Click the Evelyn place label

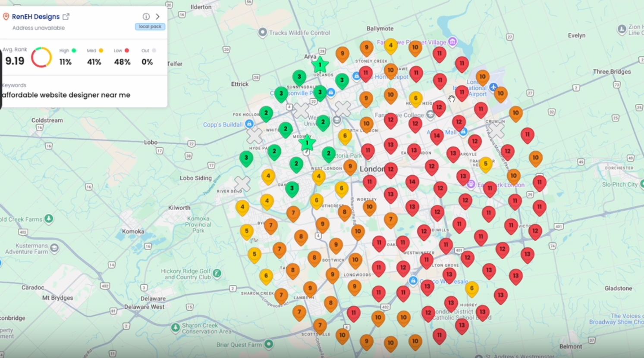click(577, 36)
